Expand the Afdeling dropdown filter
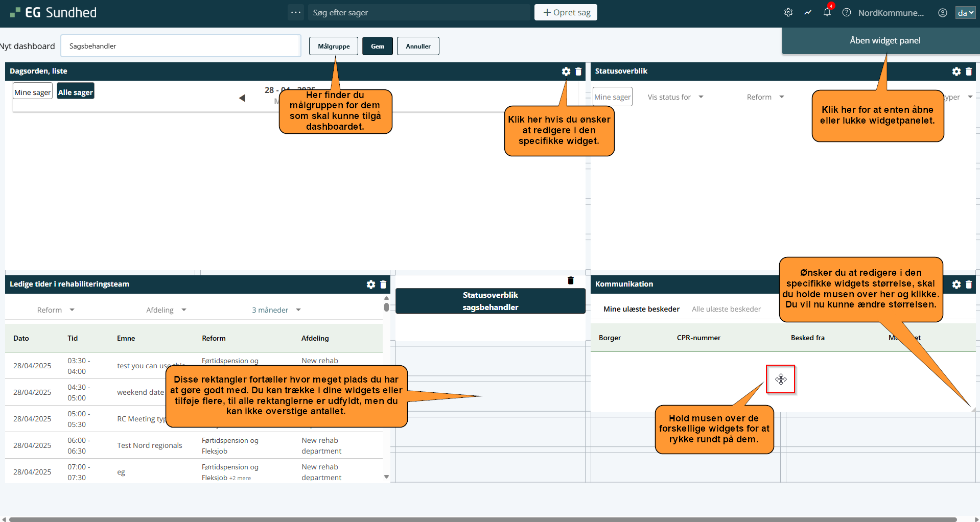This screenshot has height=522, width=980. [x=166, y=310]
